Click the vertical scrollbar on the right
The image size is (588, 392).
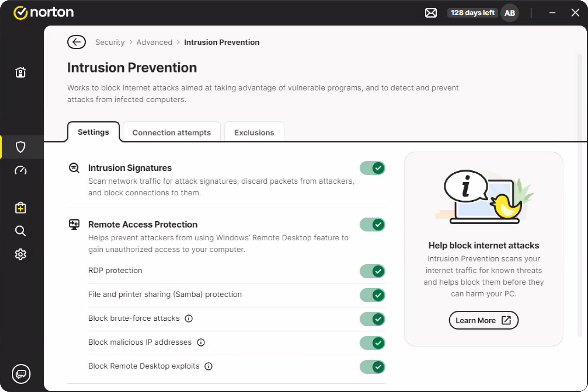[580, 196]
